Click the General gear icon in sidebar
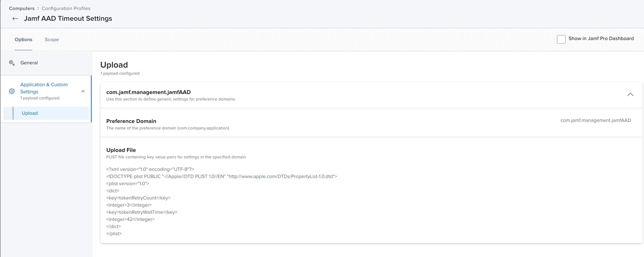 click(12, 63)
